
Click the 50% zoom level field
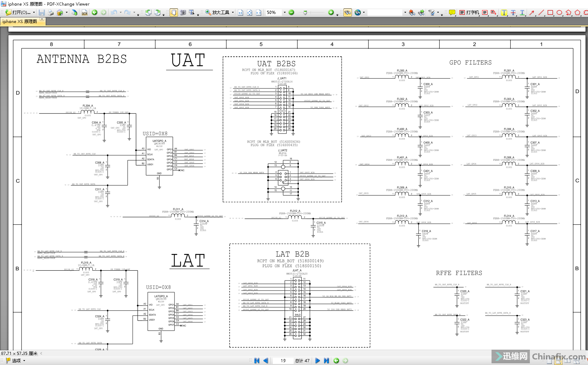tap(274, 13)
